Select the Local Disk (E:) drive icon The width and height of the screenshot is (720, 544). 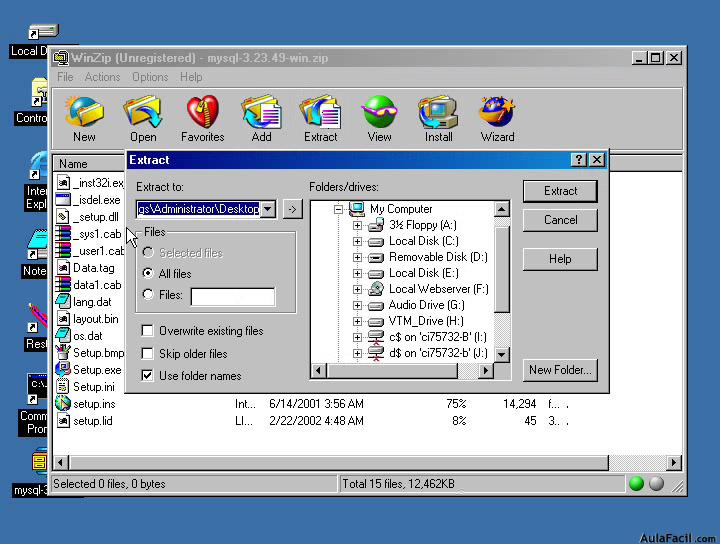point(376,274)
